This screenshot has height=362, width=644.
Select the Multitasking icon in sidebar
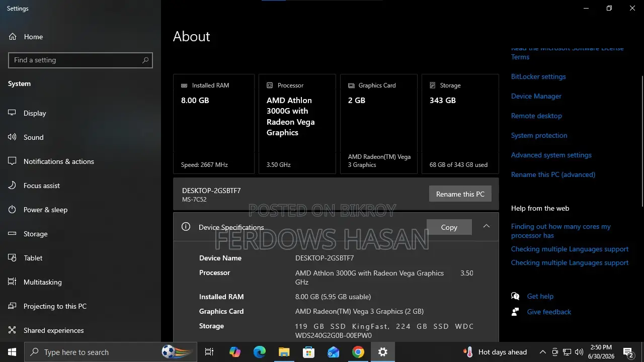tap(12, 282)
